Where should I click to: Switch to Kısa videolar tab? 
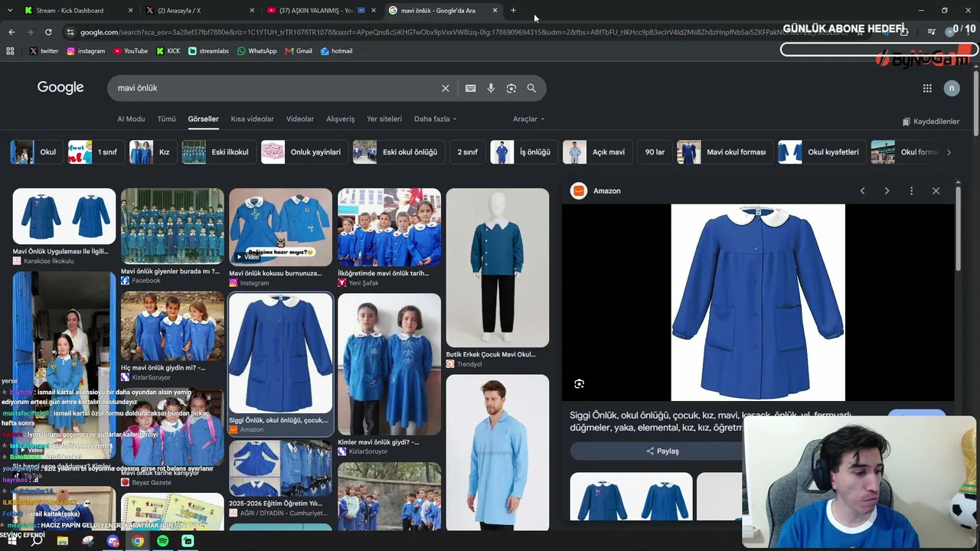(x=252, y=119)
